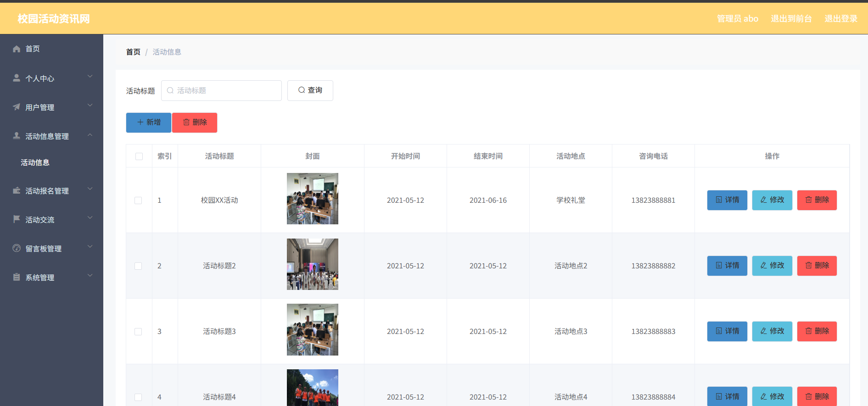868x406 pixels.
Task: Open the cover thumbnail for 活动标题4
Action: pyautogui.click(x=313, y=388)
